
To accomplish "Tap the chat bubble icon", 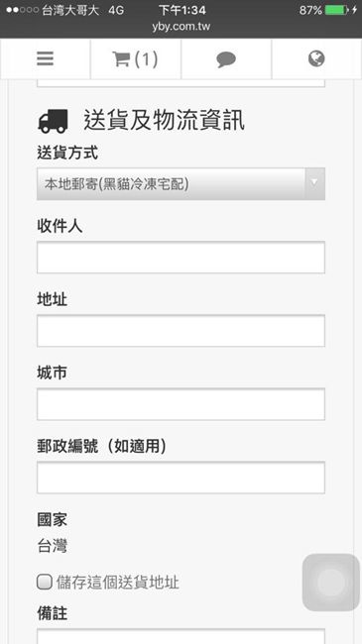I will pos(226,60).
